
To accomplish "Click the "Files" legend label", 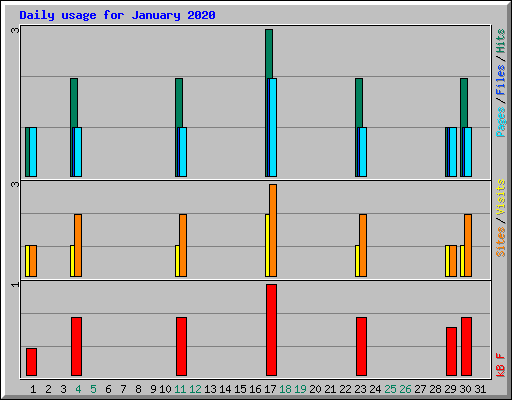I will (500, 80).
